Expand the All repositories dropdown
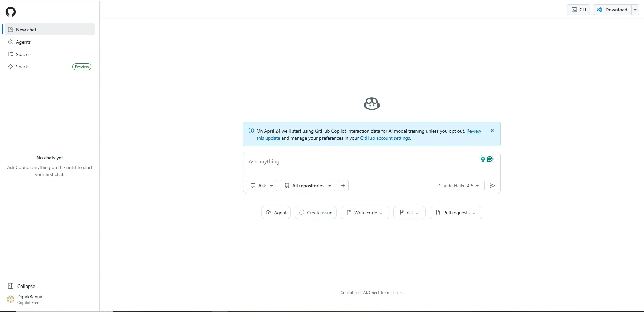This screenshot has width=644, height=312. [307, 186]
